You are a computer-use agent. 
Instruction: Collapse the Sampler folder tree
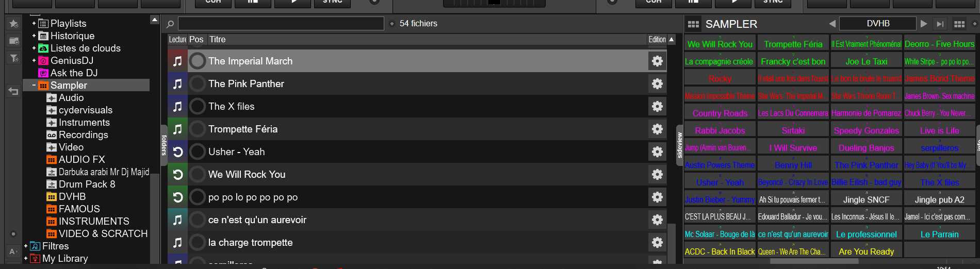tap(34, 85)
